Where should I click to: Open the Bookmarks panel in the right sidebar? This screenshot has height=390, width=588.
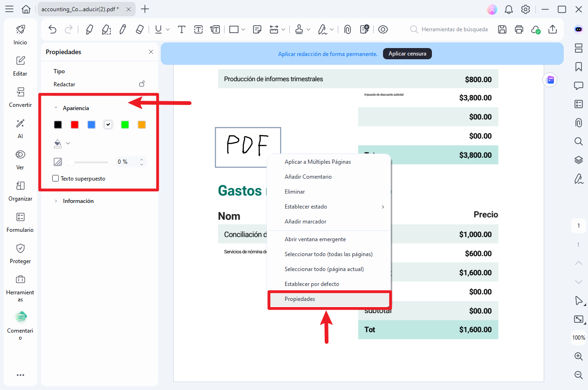(x=579, y=67)
